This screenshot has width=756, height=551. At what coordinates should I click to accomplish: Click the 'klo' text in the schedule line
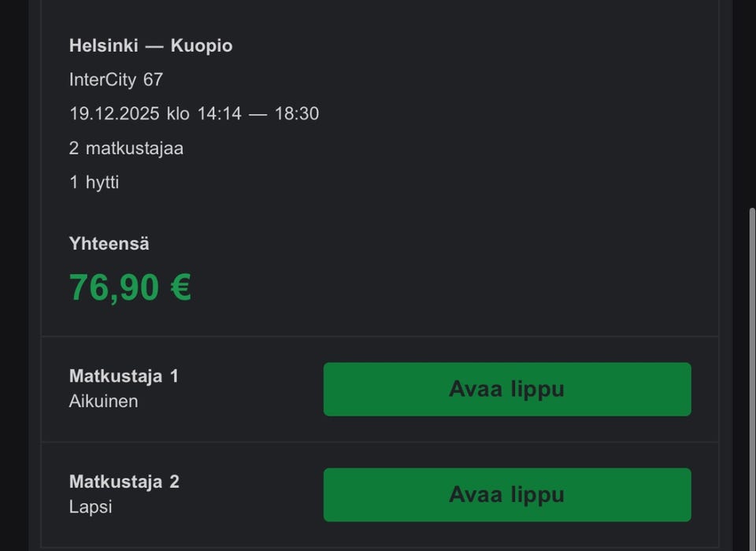tap(178, 113)
